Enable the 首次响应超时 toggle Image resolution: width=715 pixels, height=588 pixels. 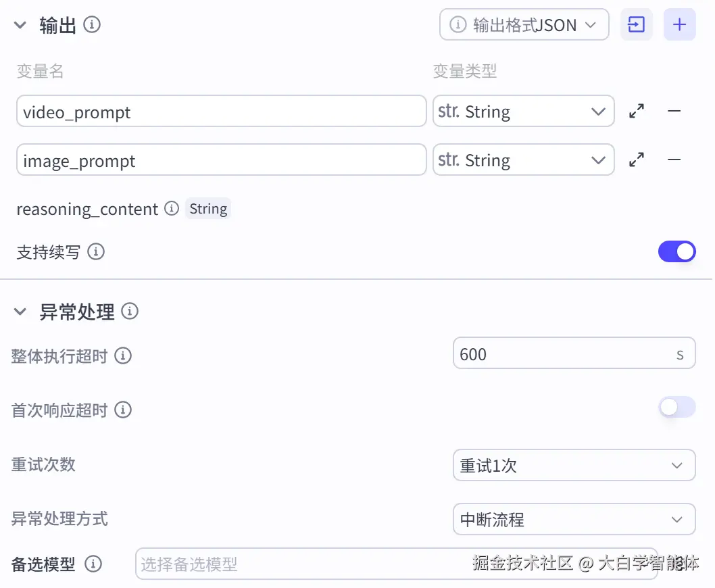(x=676, y=407)
